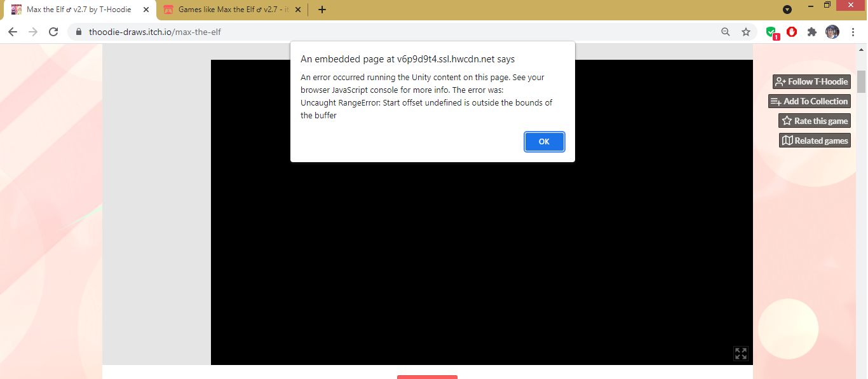Image resolution: width=868 pixels, height=379 pixels.
Task: Click the person-plus icon in Follow button
Action: [x=781, y=81]
